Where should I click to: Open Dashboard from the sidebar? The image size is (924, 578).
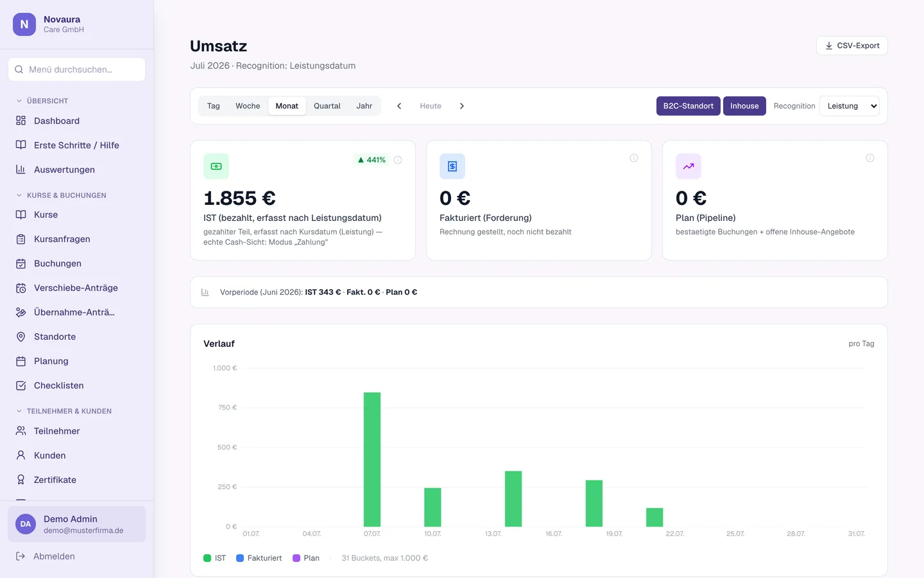(x=77, y=121)
